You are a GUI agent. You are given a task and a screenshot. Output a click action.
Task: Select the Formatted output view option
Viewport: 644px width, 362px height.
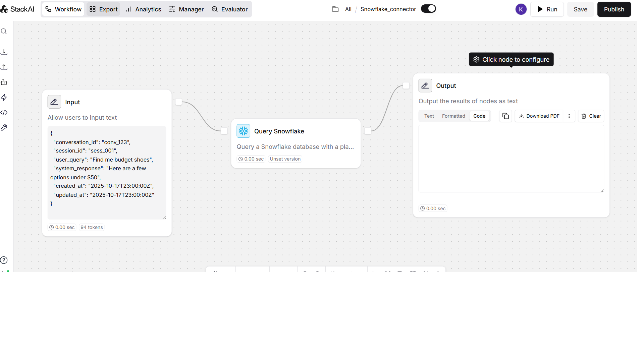pos(453,116)
